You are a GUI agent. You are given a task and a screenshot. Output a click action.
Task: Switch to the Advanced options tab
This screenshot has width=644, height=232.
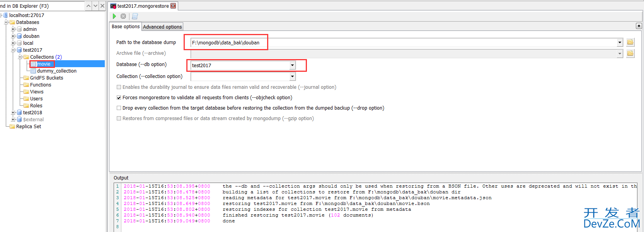pyautogui.click(x=162, y=27)
